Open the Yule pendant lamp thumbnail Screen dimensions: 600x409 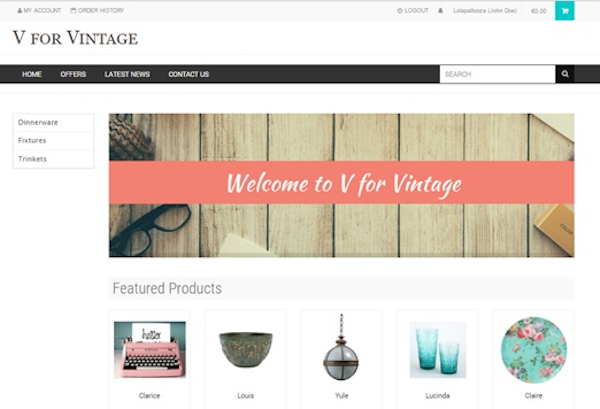341,347
